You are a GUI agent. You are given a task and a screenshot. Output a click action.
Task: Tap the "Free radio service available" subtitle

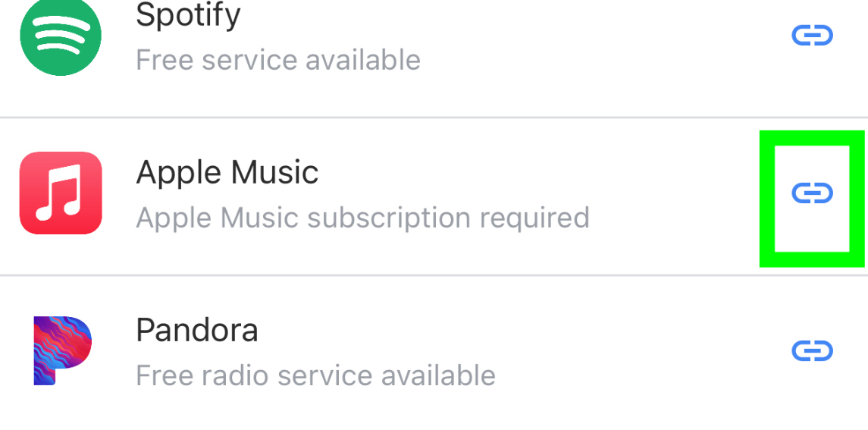coord(315,375)
